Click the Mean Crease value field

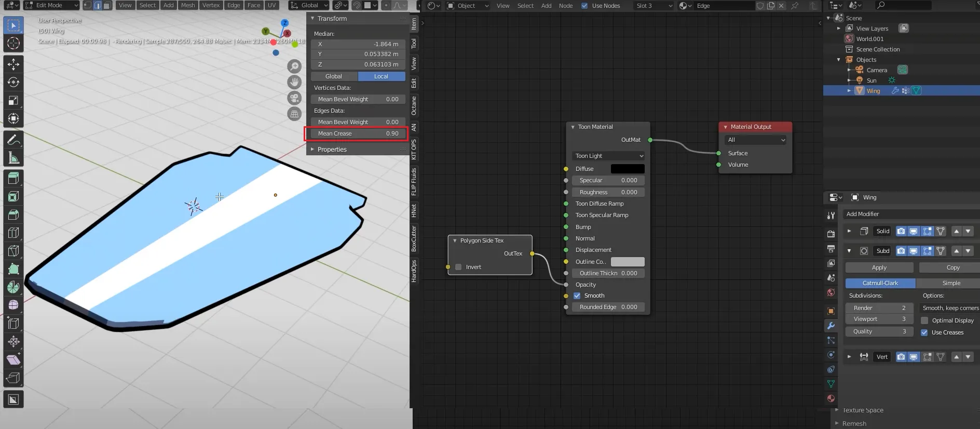[x=358, y=133]
